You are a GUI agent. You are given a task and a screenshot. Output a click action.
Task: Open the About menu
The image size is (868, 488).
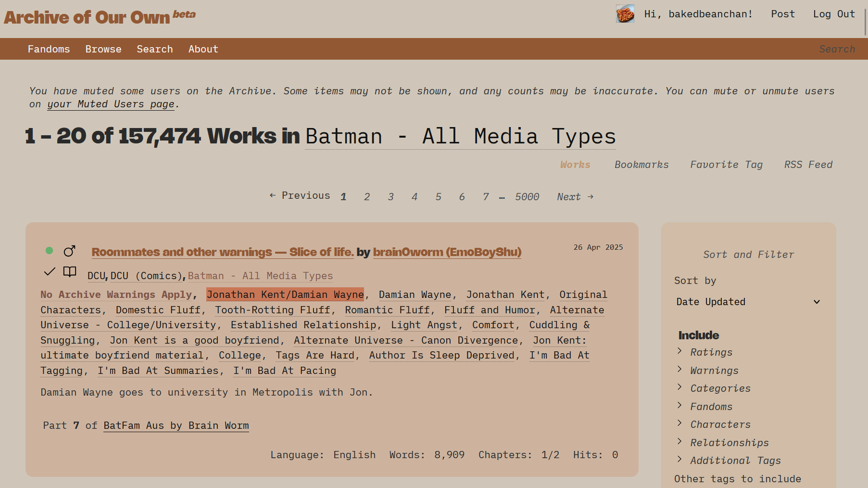[203, 49]
